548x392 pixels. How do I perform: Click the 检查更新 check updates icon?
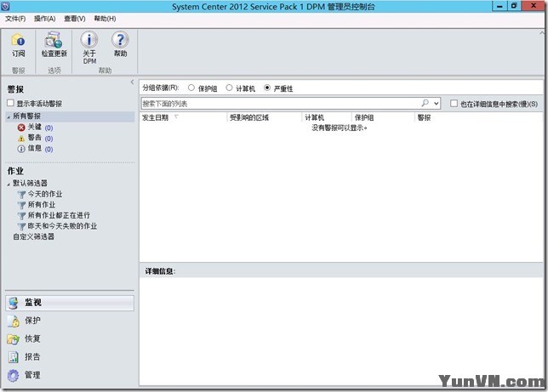coord(54,39)
